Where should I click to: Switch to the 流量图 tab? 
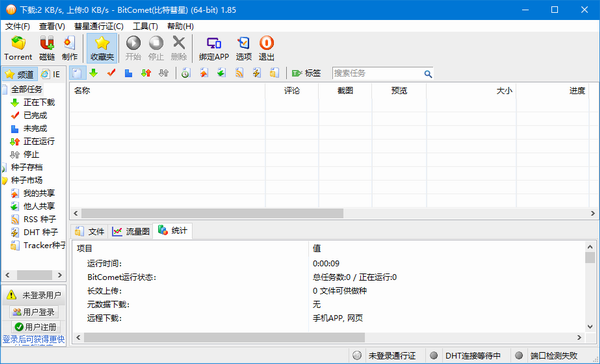coord(130,231)
